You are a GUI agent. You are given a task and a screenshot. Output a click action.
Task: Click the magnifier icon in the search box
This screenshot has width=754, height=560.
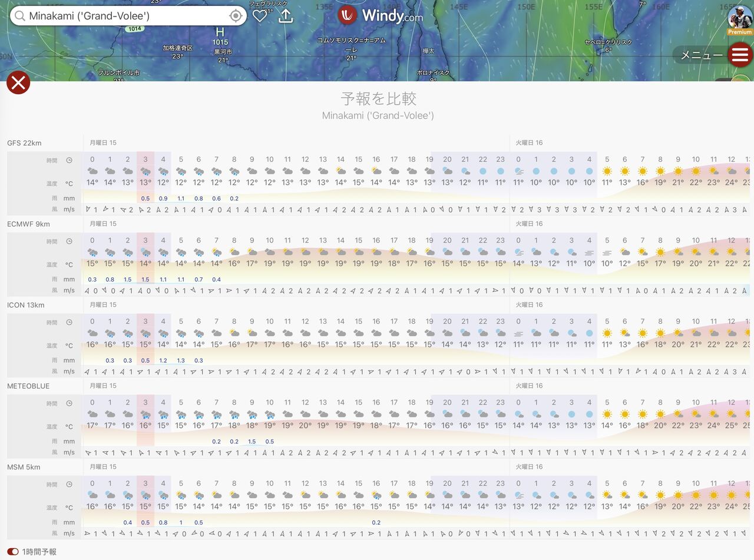coord(19,16)
